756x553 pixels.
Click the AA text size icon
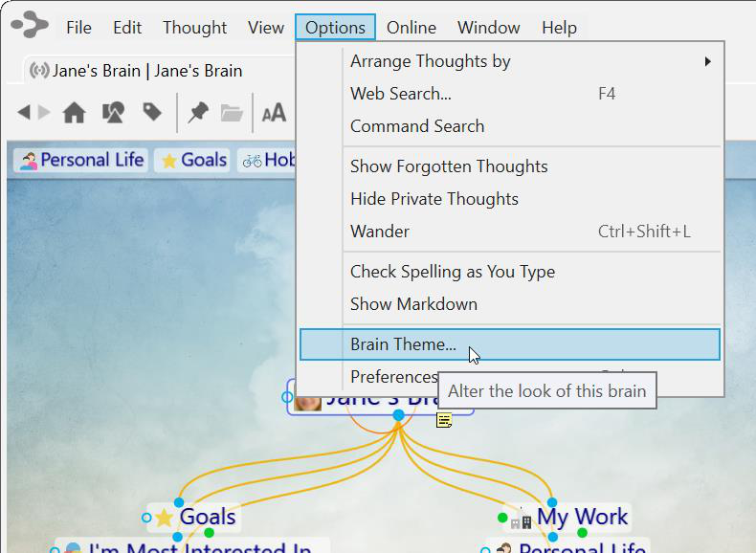tap(274, 113)
